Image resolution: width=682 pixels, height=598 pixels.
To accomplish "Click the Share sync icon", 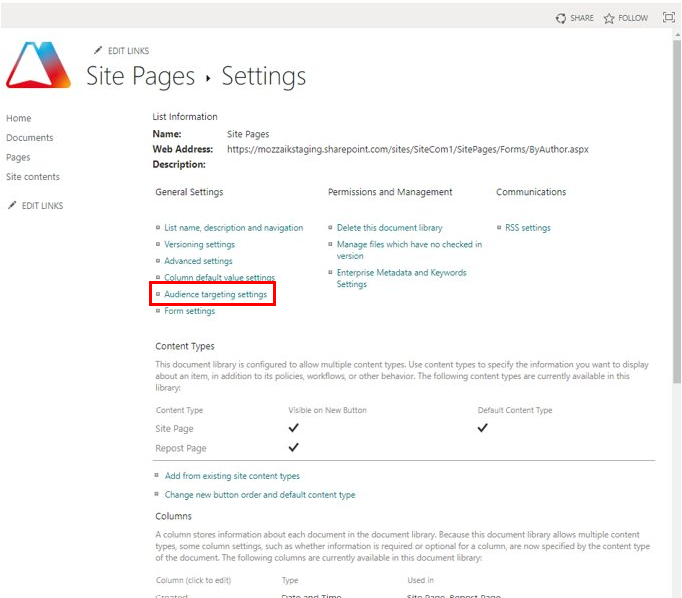I will [561, 18].
